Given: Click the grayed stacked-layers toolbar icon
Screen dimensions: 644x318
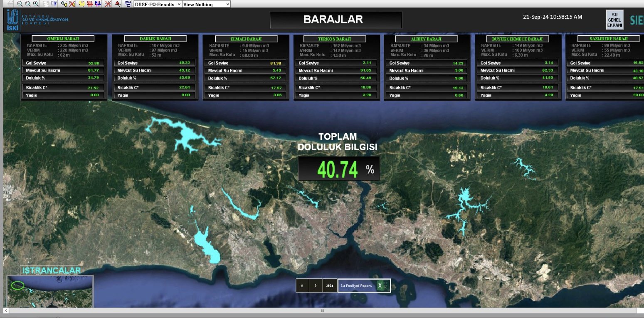Looking at the screenshot, I should pyautogui.click(x=45, y=4).
